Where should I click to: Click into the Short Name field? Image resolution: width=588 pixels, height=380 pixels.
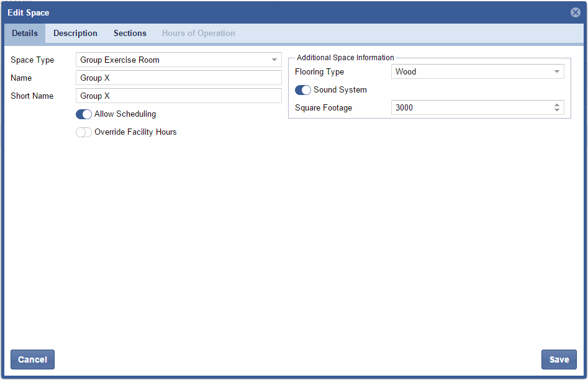(179, 96)
